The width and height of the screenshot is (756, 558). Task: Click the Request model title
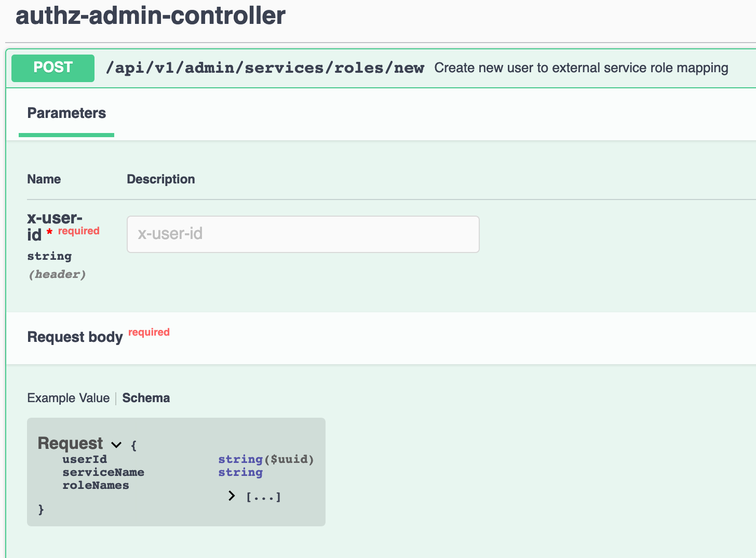tap(71, 443)
